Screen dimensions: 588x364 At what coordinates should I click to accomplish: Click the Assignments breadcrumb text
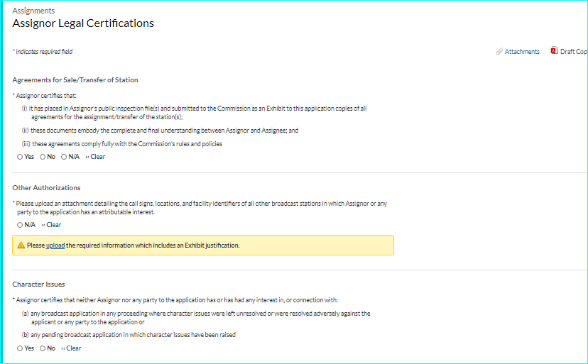click(x=33, y=11)
